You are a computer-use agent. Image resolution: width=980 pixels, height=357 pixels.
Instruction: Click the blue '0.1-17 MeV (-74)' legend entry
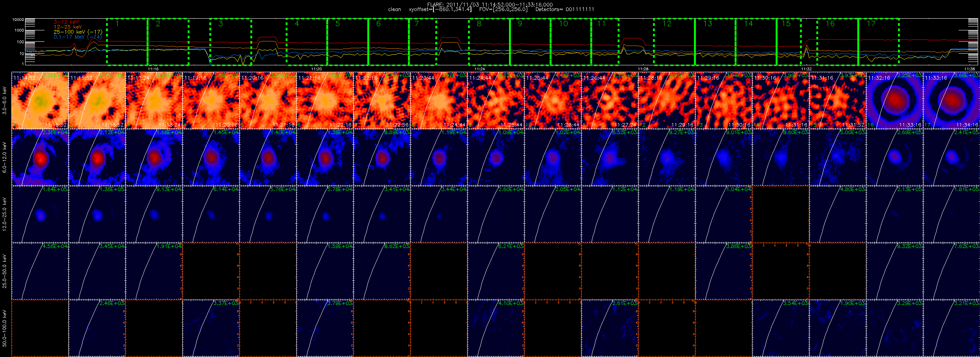pyautogui.click(x=78, y=37)
